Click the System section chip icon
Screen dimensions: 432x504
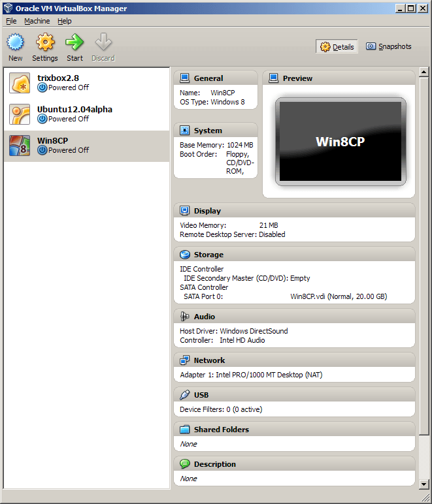pos(185,130)
